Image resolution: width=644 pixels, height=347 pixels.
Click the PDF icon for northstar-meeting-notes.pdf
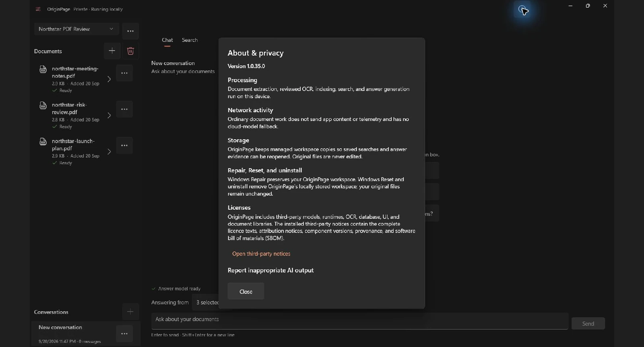(x=43, y=69)
